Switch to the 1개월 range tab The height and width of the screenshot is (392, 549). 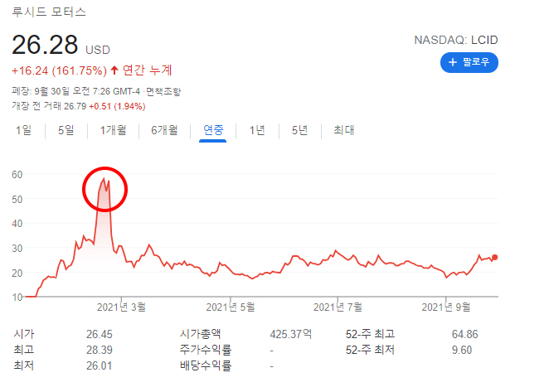[x=113, y=131]
